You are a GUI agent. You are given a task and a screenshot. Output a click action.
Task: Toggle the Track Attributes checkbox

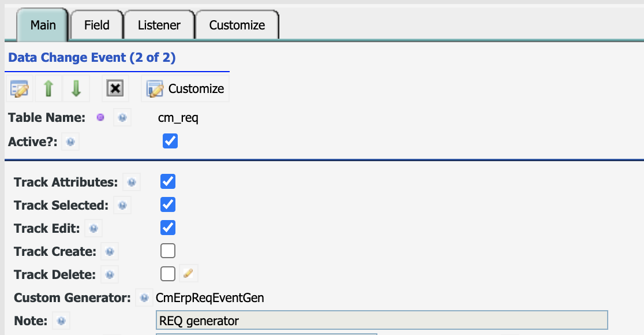coord(168,181)
